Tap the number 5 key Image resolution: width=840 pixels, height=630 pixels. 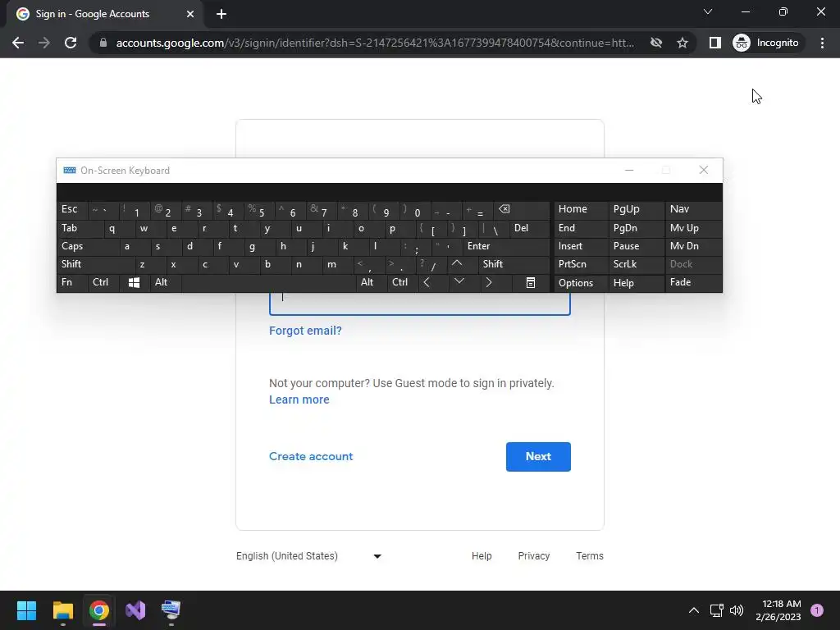[x=259, y=209]
